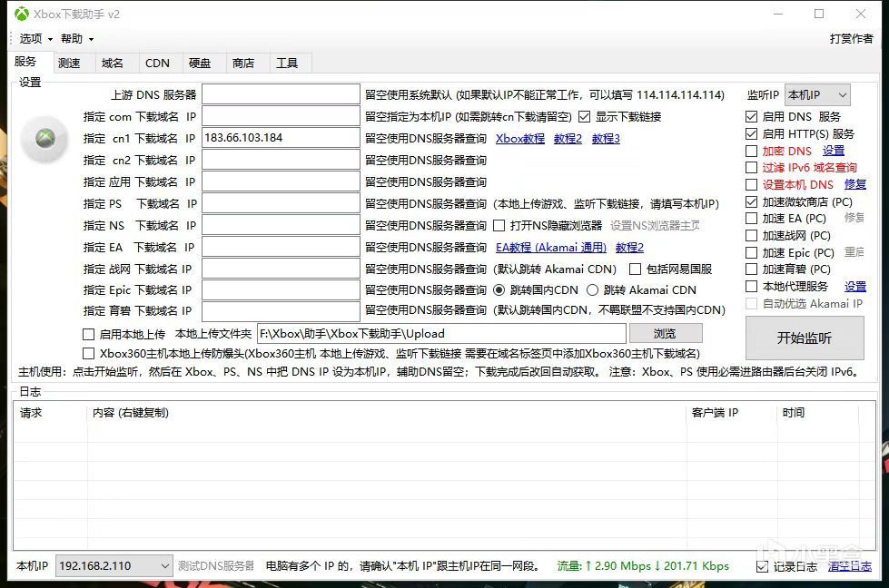Open the 选项 menu
Screen dimensions: 889x588
[x=35, y=38]
